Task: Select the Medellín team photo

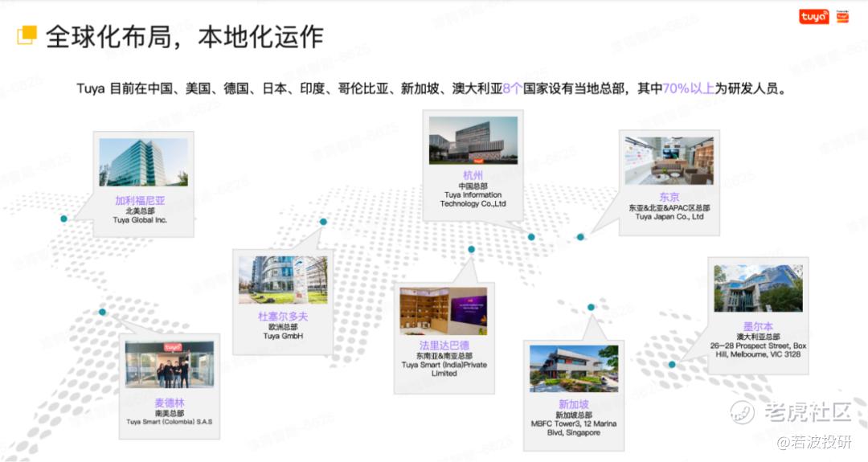Action: coord(170,365)
